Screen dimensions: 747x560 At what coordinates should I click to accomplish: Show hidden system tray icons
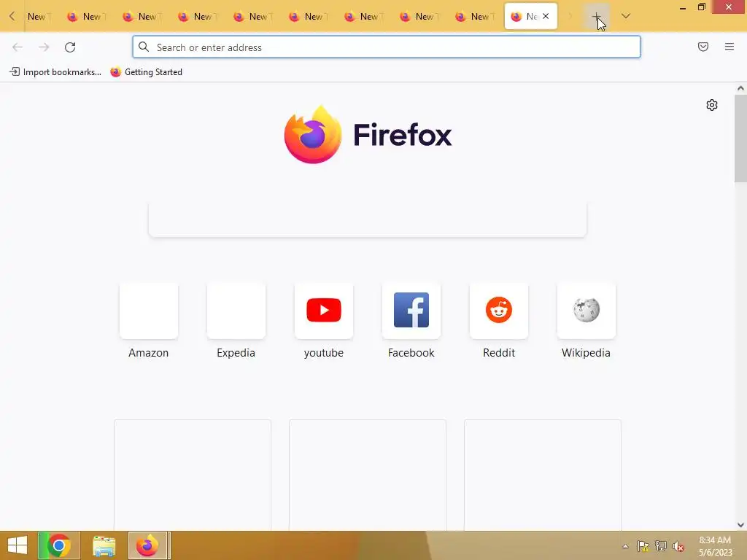coord(625,546)
